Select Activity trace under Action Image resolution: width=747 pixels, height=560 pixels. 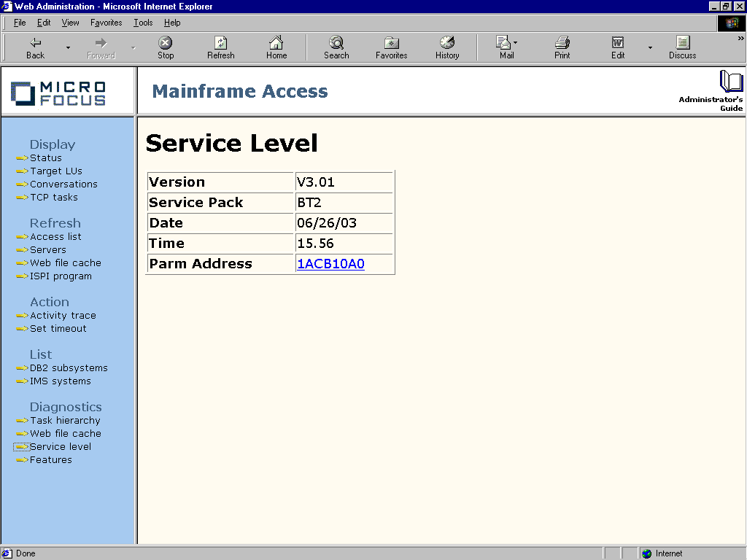63,315
